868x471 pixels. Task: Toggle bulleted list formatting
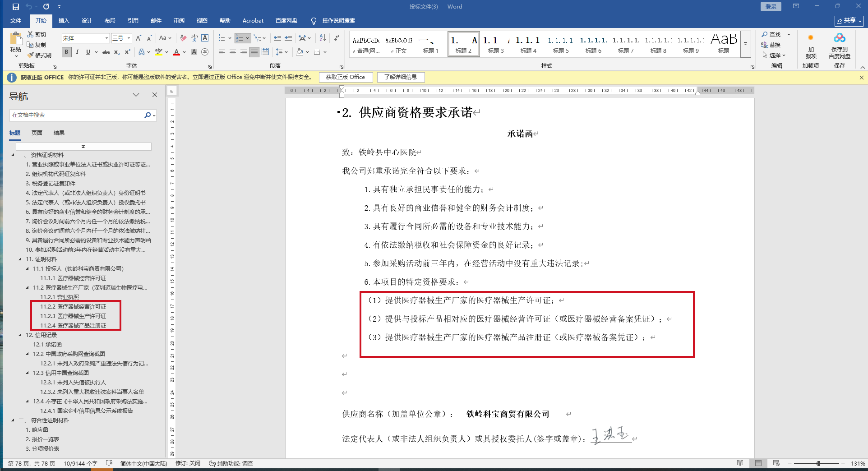click(222, 38)
